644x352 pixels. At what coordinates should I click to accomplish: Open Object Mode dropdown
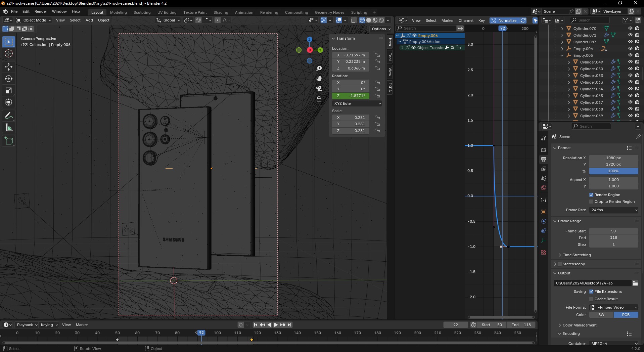34,20
